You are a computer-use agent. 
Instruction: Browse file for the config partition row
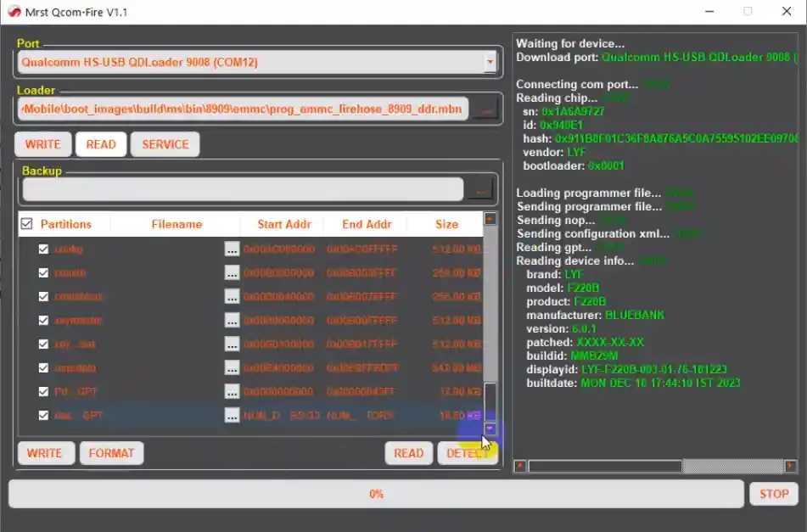pos(232,249)
